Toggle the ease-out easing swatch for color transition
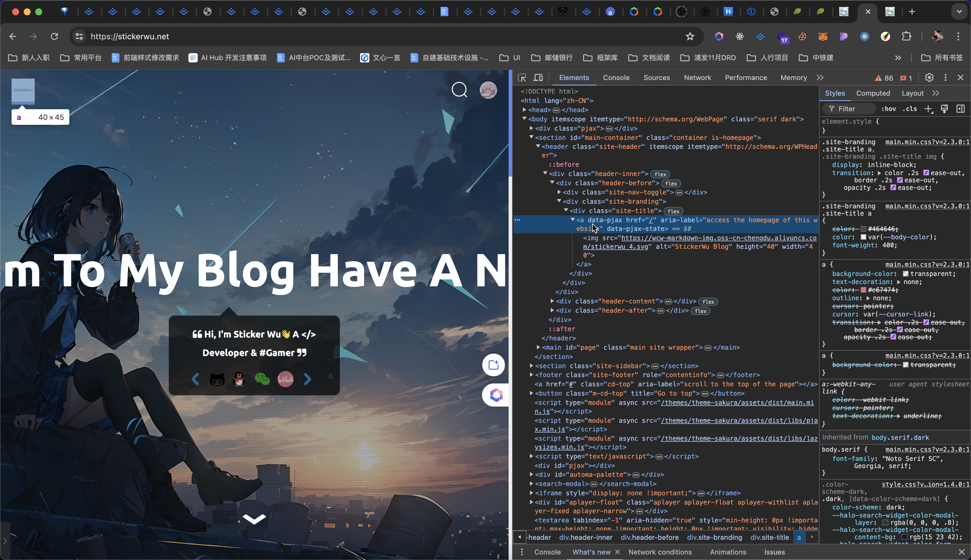This screenshot has height=560, width=971. [926, 173]
